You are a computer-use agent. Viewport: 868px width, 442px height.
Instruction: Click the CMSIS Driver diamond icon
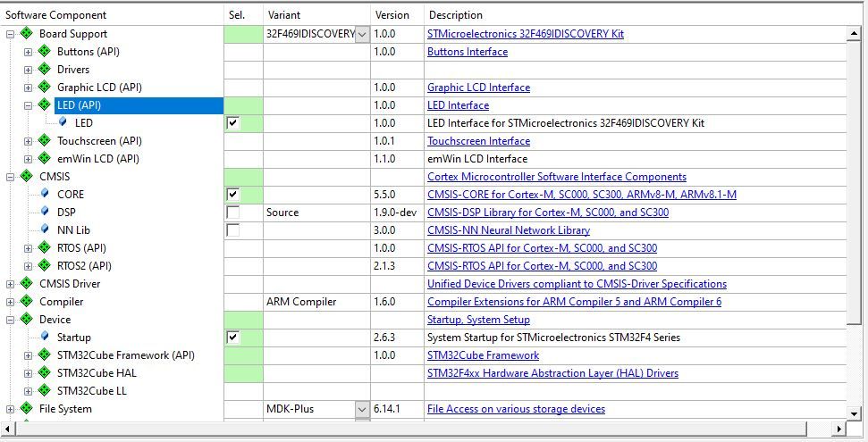pyautogui.click(x=27, y=283)
